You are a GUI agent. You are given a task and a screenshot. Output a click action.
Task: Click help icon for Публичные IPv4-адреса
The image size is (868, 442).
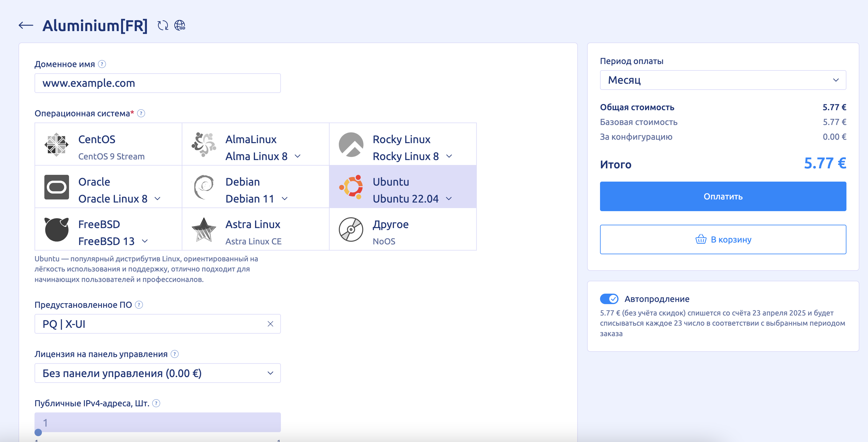156,403
